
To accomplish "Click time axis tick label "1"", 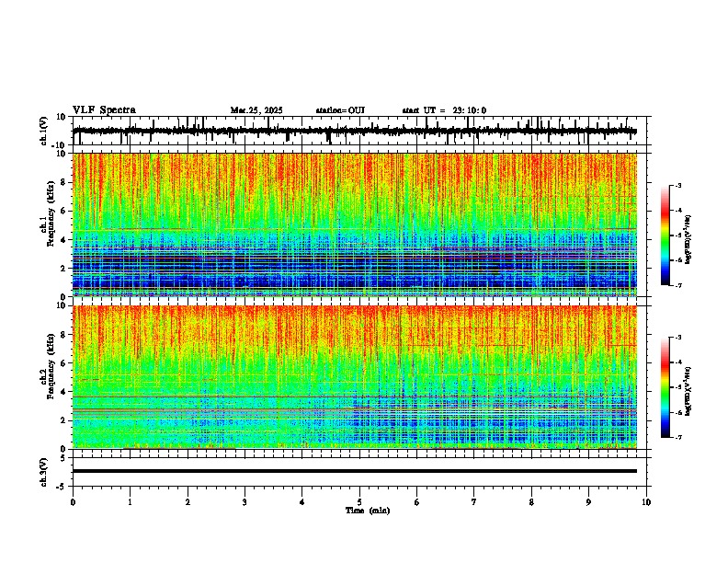I will click(x=130, y=502).
